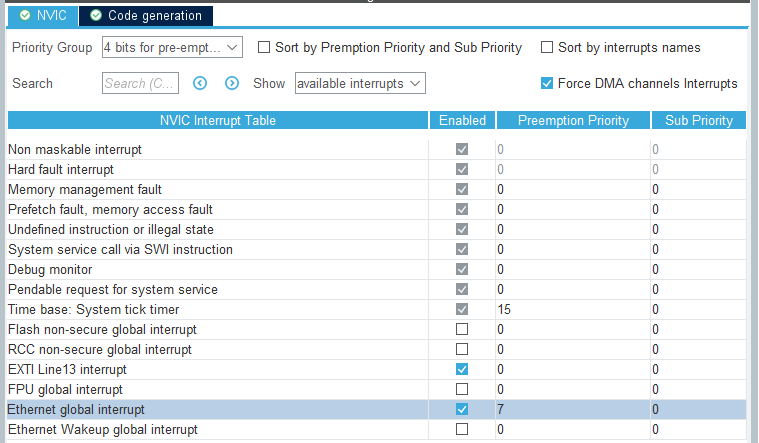Expand the Show available interrupts dropdown
This screenshot has width=759, height=443.
(x=360, y=83)
